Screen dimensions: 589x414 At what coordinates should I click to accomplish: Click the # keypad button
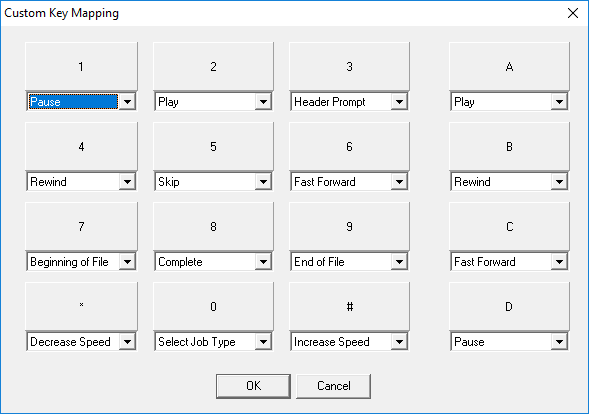point(349,307)
